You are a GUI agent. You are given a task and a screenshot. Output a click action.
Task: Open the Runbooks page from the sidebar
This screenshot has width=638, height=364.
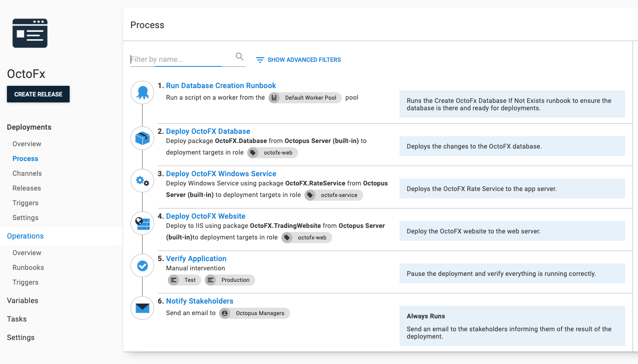(x=29, y=267)
